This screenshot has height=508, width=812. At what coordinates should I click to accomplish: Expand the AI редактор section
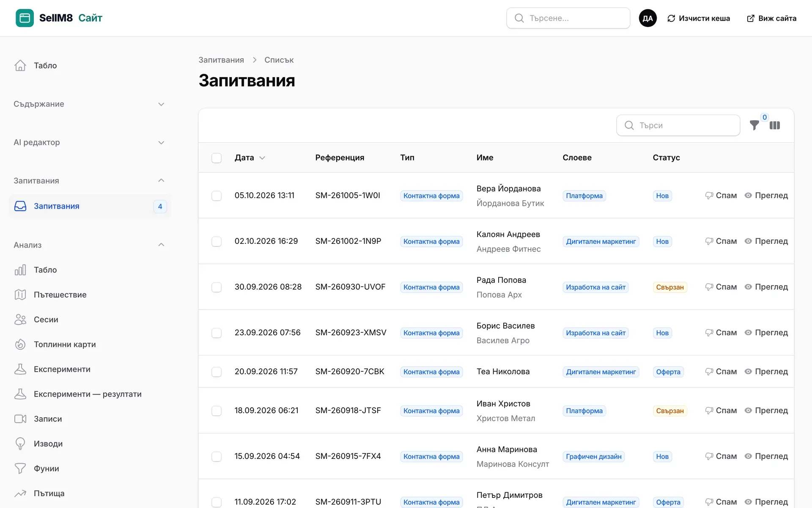(x=89, y=143)
